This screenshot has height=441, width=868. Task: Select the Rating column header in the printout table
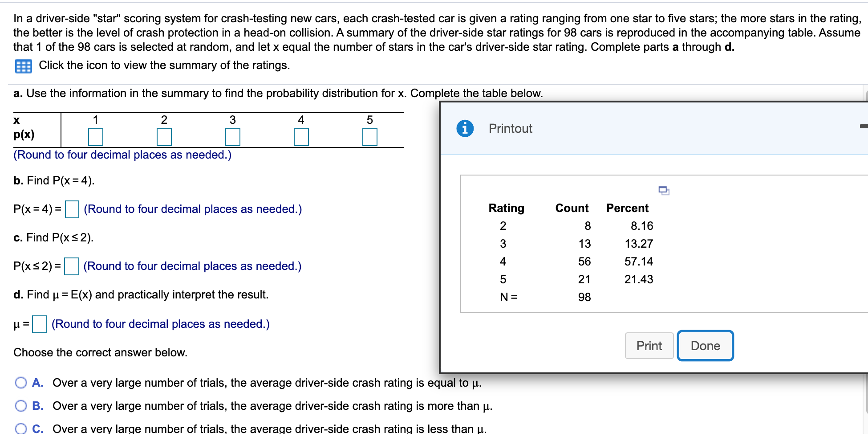(506, 208)
